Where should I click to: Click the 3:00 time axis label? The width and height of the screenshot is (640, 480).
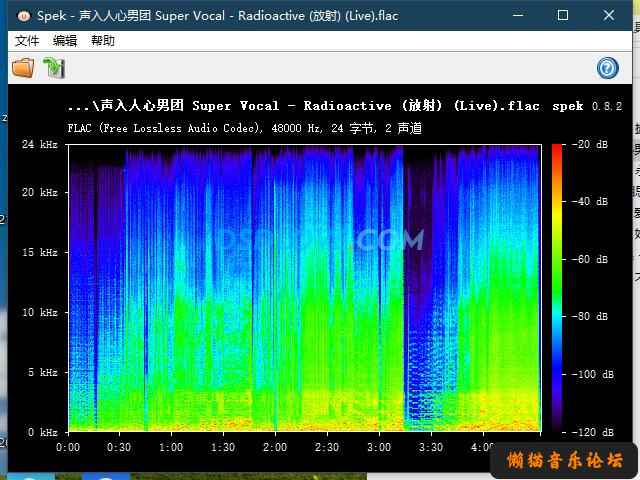pos(379,447)
